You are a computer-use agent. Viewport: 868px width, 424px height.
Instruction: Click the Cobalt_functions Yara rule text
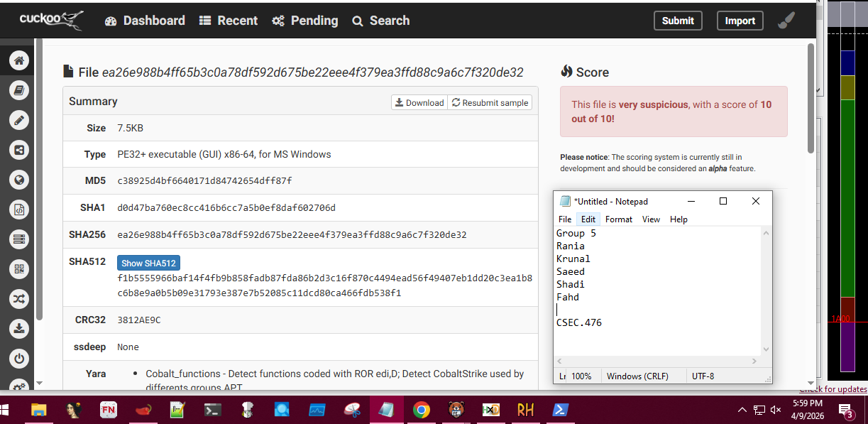click(335, 380)
